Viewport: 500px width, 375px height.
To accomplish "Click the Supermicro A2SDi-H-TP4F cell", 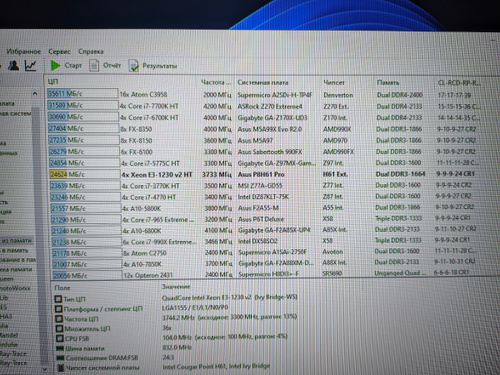I will 275,95.
